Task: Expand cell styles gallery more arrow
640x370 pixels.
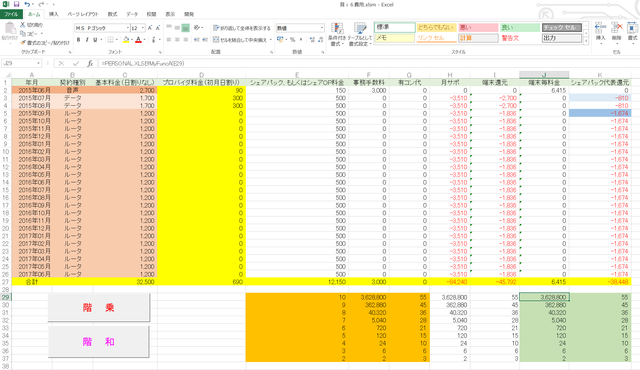Action: pos(586,41)
